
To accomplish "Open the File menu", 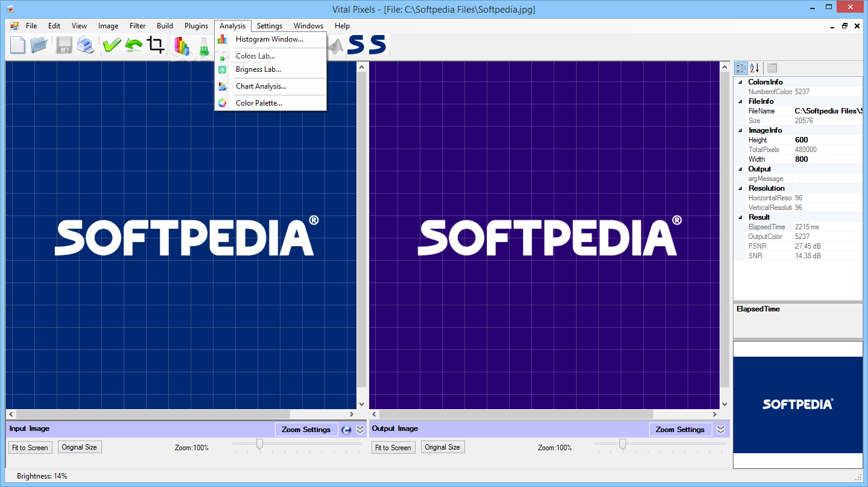I will pos(31,26).
